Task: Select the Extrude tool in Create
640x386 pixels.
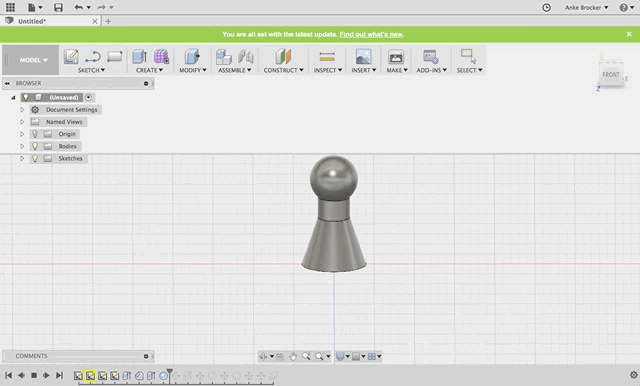Action: (140, 57)
